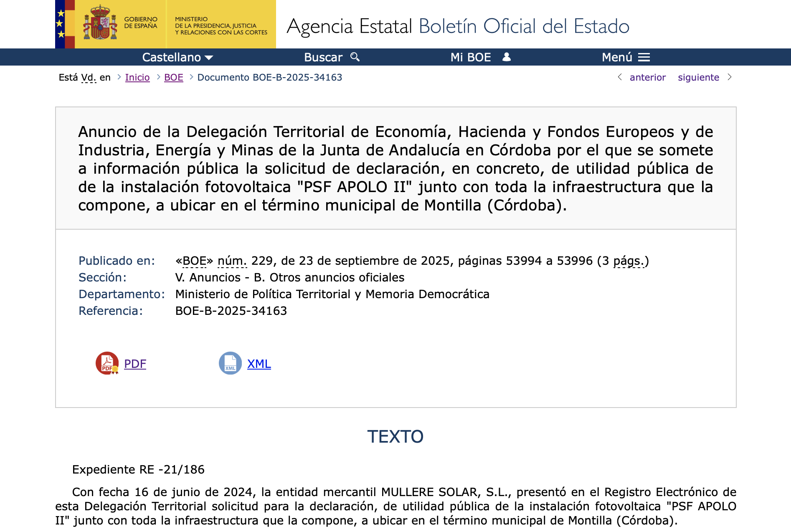The height and width of the screenshot is (532, 791).
Task: Click the magnifying glass search icon
Action: [x=355, y=57]
